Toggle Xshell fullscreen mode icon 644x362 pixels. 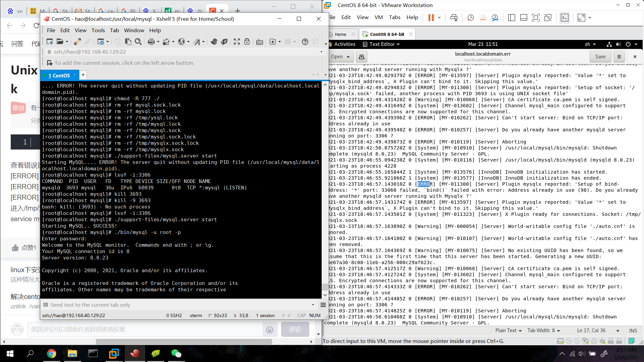click(x=237, y=42)
